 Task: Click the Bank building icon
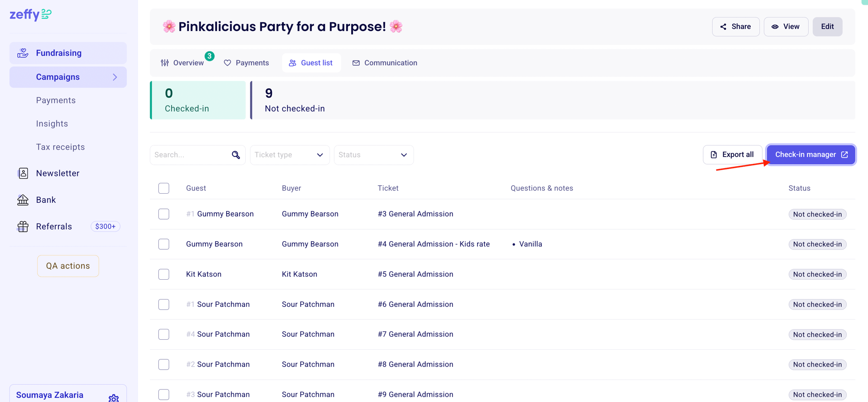pyautogui.click(x=23, y=200)
